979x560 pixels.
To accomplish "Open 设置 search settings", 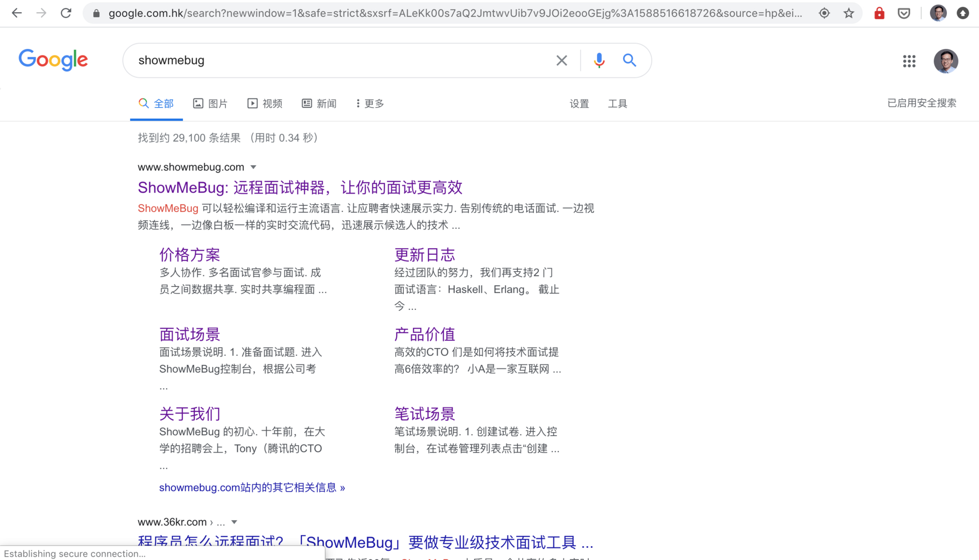I will click(x=579, y=104).
